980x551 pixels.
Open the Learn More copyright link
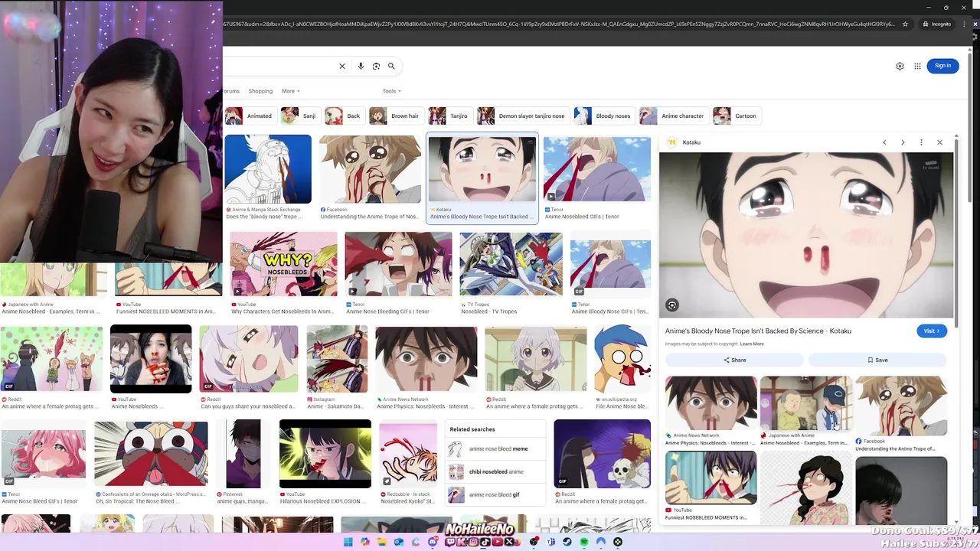pos(752,344)
